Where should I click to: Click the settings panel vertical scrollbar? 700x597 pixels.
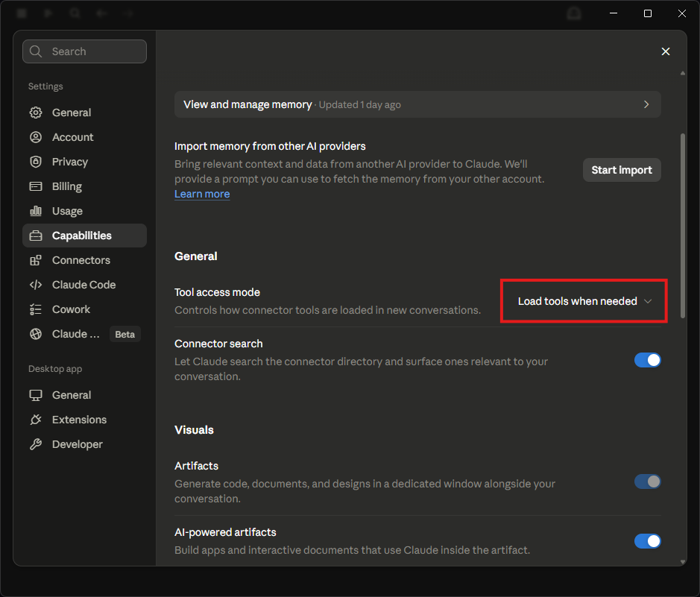click(x=682, y=225)
